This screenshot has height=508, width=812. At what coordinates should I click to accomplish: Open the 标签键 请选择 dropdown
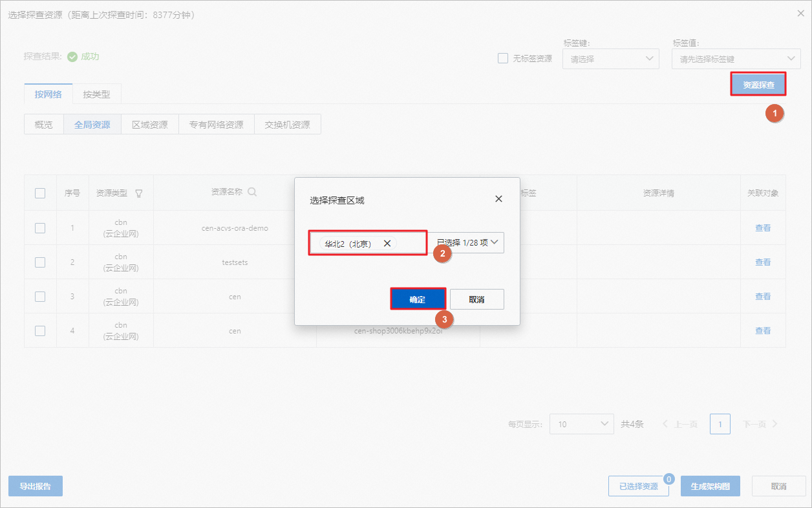(611, 59)
